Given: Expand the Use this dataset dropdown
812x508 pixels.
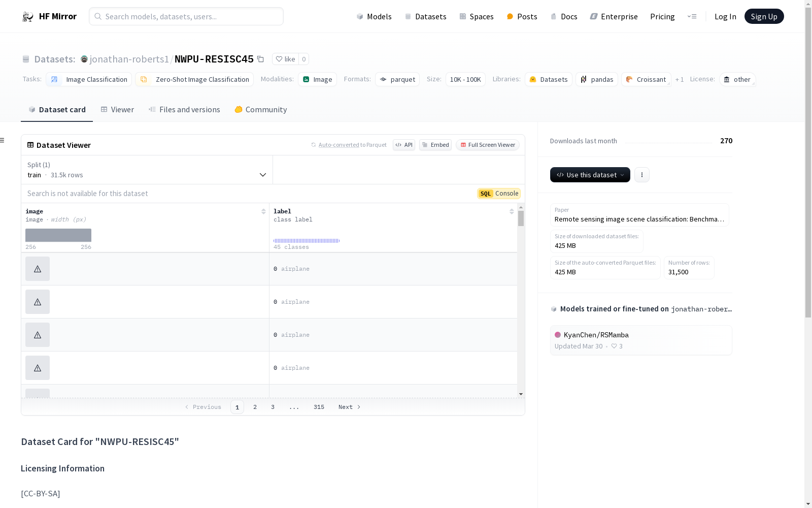Looking at the screenshot, I should [590, 175].
